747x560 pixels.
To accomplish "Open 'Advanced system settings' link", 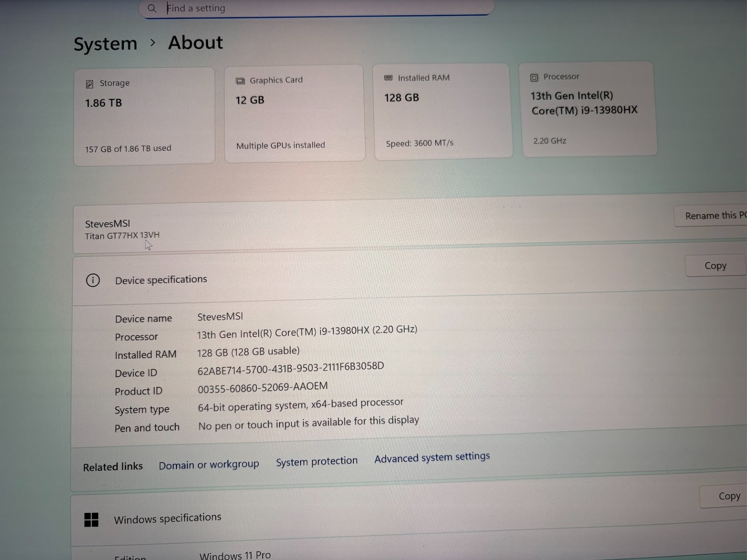I will point(432,457).
